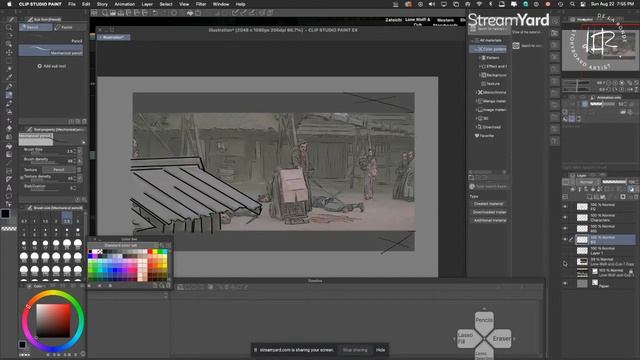Expand the Pattern material folder

pyautogui.click(x=480, y=58)
